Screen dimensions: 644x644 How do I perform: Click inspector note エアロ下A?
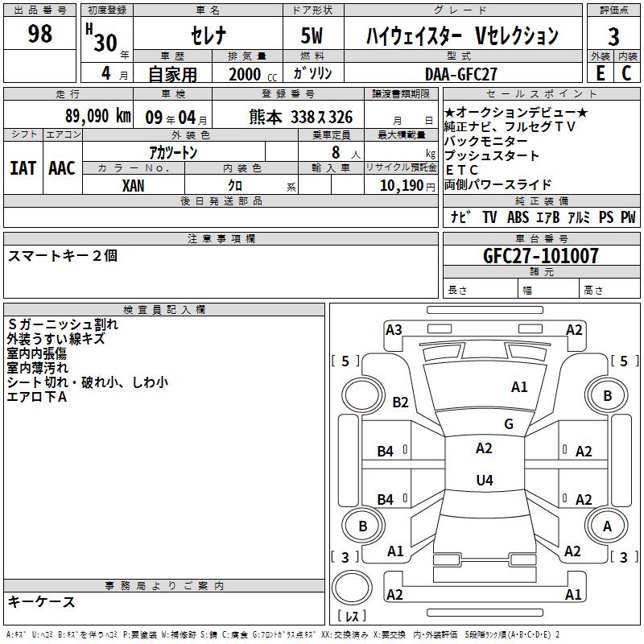pos(36,397)
